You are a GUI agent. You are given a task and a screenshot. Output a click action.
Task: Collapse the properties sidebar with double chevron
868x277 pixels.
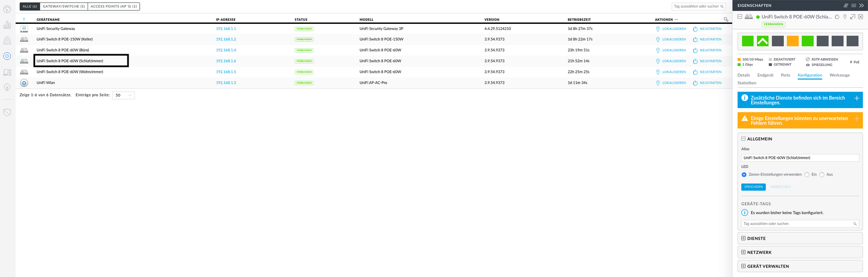(x=861, y=6)
